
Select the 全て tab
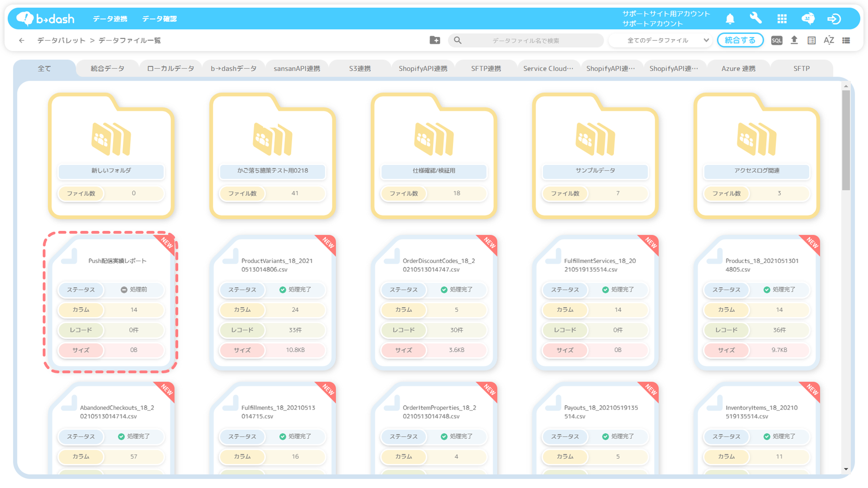[44, 68]
